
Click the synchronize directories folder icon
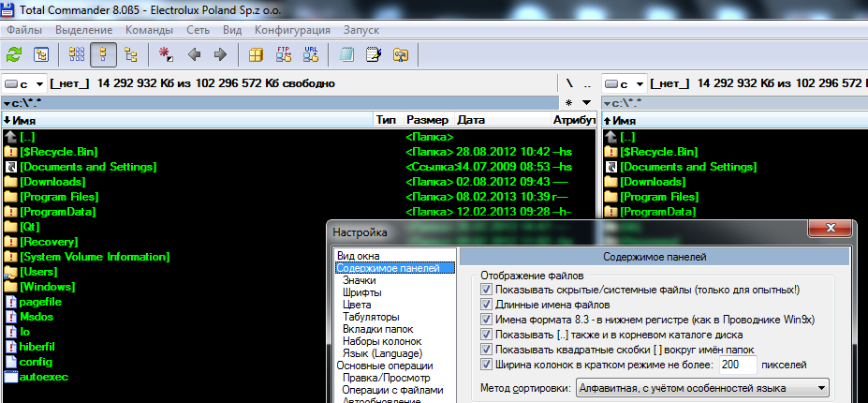(x=401, y=54)
